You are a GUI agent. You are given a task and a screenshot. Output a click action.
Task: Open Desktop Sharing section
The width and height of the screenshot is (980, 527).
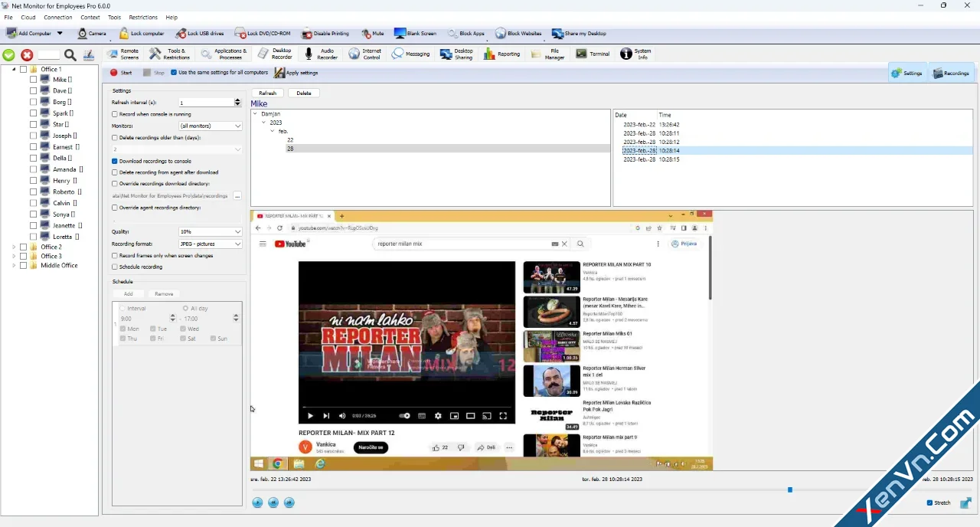(457, 54)
